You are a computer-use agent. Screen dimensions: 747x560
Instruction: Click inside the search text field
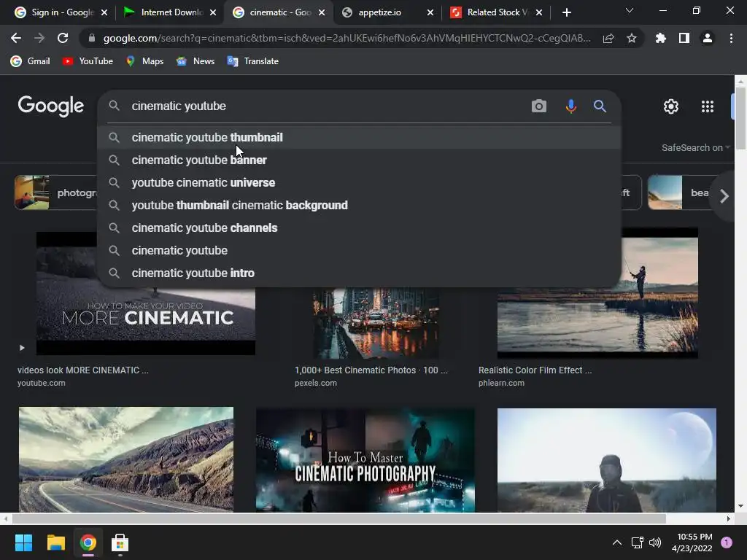pos(326,106)
